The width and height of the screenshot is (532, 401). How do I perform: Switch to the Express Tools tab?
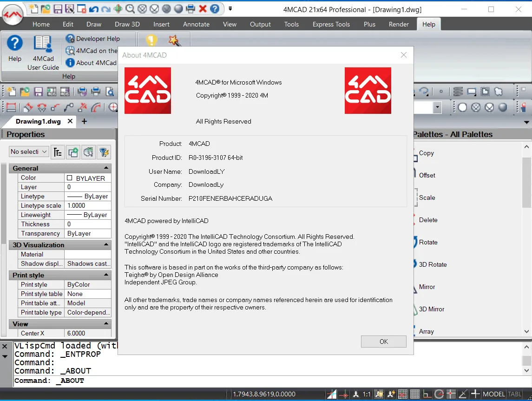click(331, 25)
